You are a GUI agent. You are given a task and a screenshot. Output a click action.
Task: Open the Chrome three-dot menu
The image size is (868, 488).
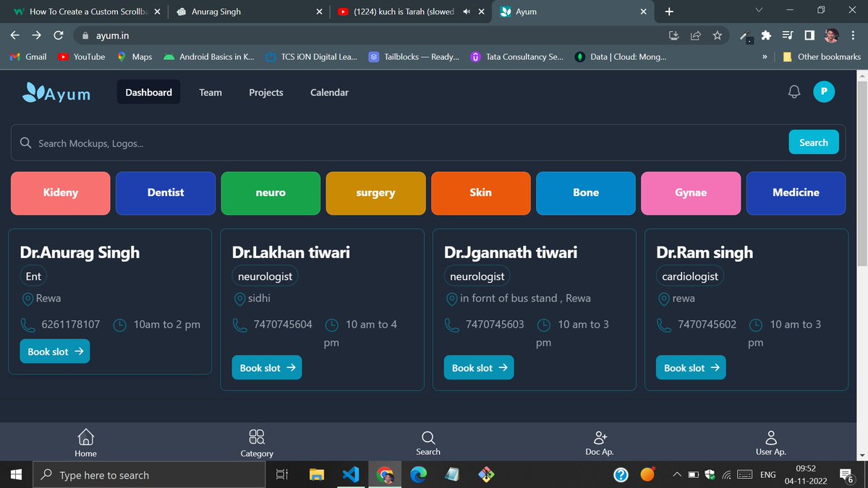click(854, 35)
